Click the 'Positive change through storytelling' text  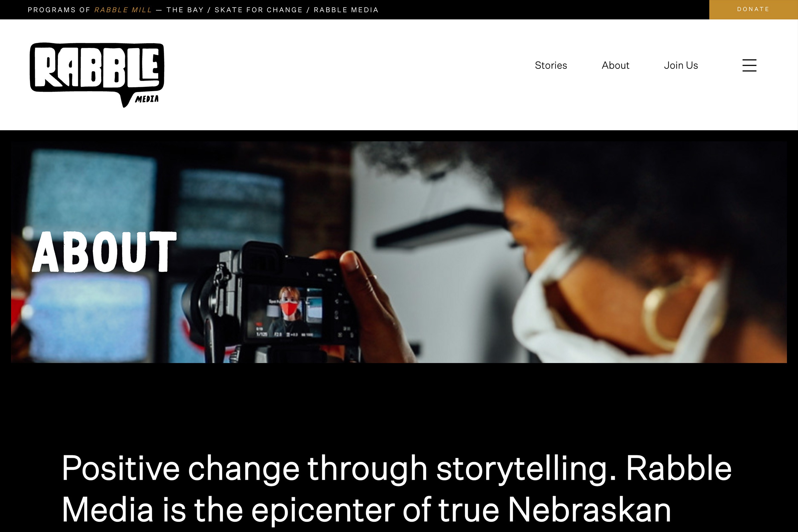pos(339,469)
